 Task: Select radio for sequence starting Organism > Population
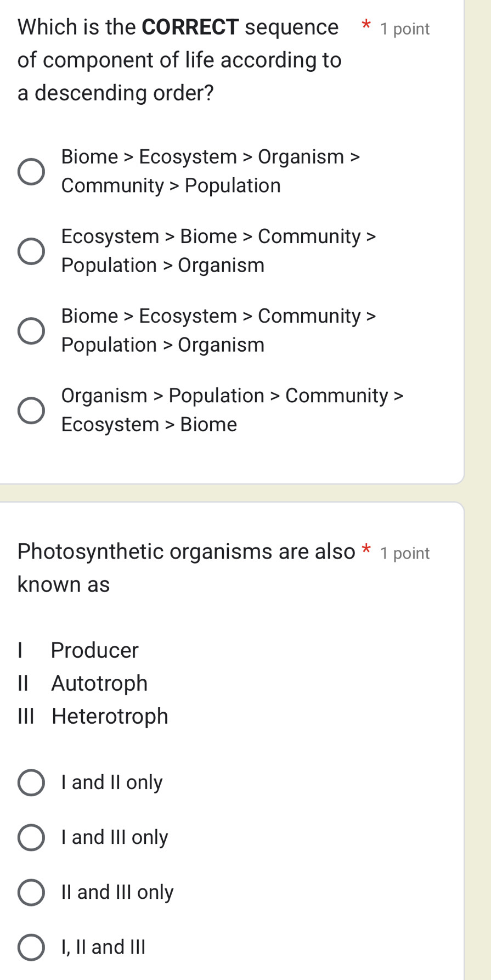[x=31, y=410]
